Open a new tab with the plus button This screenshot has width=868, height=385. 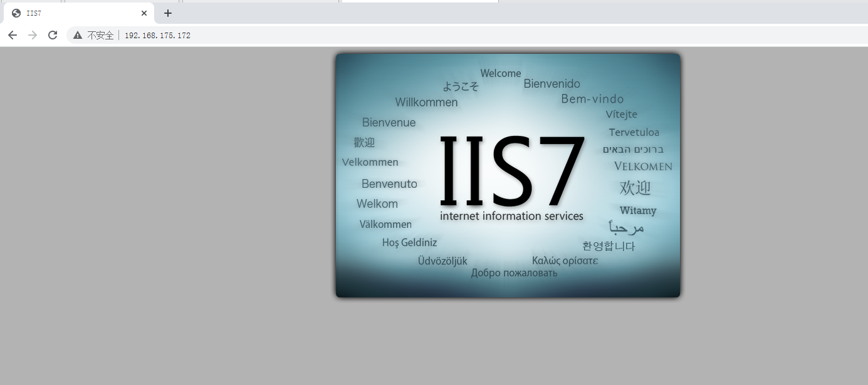click(168, 13)
